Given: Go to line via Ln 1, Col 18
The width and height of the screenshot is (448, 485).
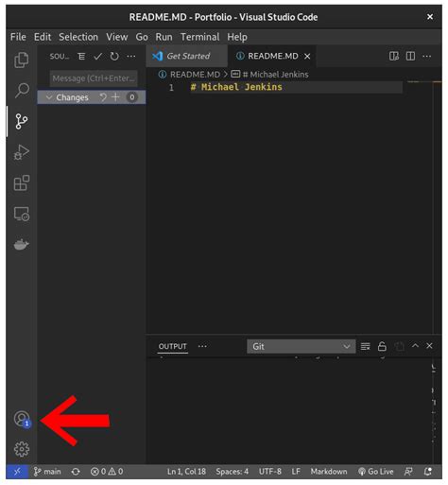Looking at the screenshot, I should click(x=186, y=472).
